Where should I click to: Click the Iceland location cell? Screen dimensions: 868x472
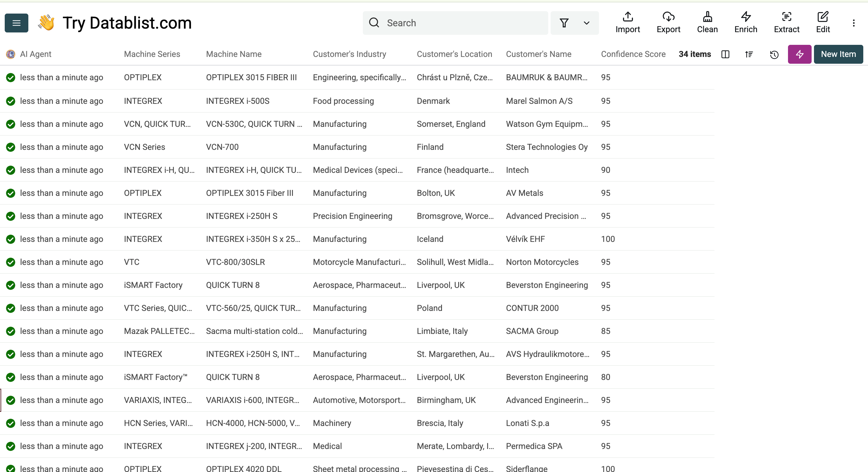(x=430, y=239)
